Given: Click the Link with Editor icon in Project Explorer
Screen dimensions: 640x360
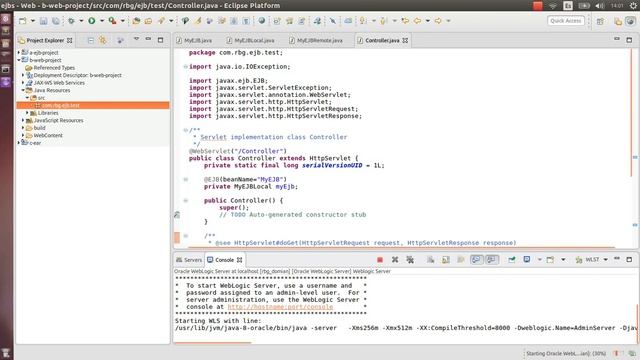Looking at the screenshot, I should pos(103,40).
